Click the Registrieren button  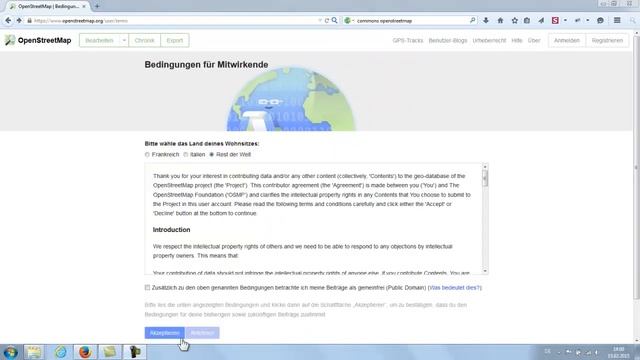tap(607, 40)
